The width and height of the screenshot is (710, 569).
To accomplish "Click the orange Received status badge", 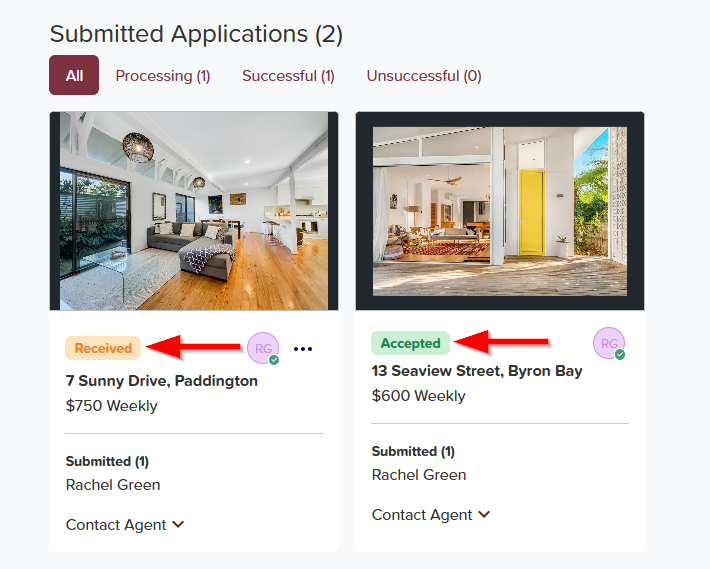I will click(x=103, y=348).
